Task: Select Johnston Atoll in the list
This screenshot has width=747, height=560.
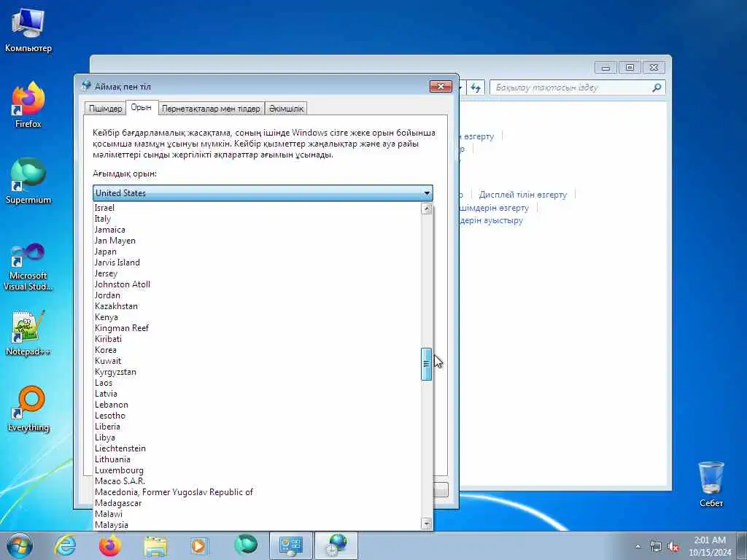Action: coord(258,284)
